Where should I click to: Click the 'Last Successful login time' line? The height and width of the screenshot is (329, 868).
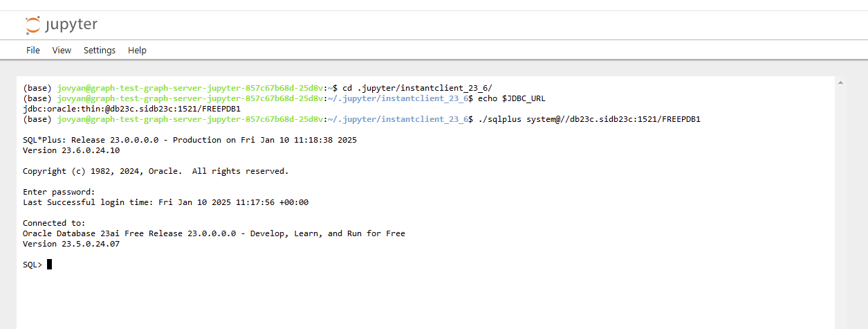pyautogui.click(x=165, y=202)
